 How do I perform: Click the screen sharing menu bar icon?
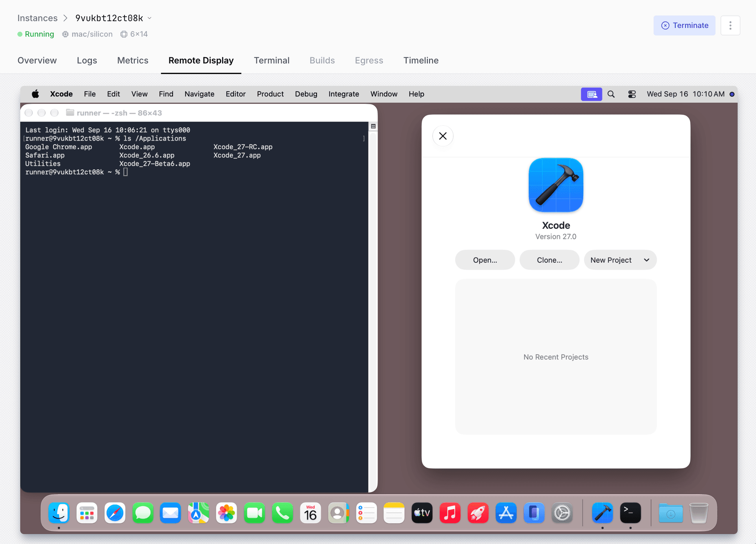(591, 94)
